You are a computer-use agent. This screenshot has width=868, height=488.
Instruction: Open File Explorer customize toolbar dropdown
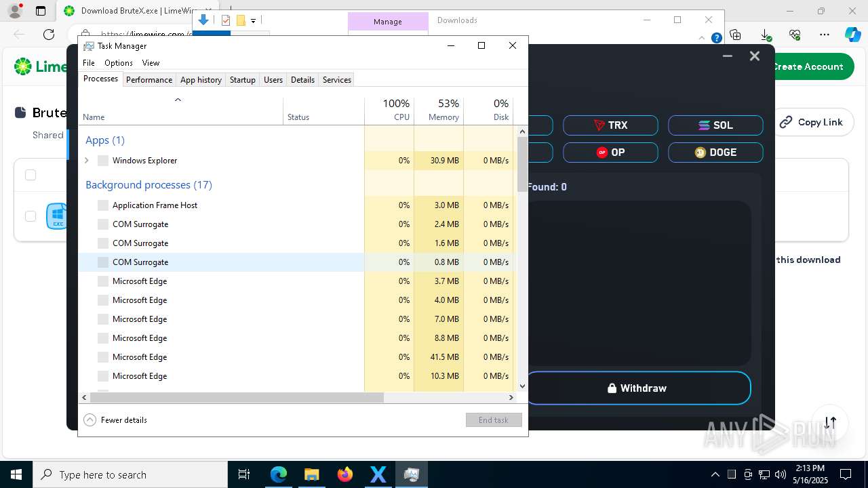(x=253, y=21)
